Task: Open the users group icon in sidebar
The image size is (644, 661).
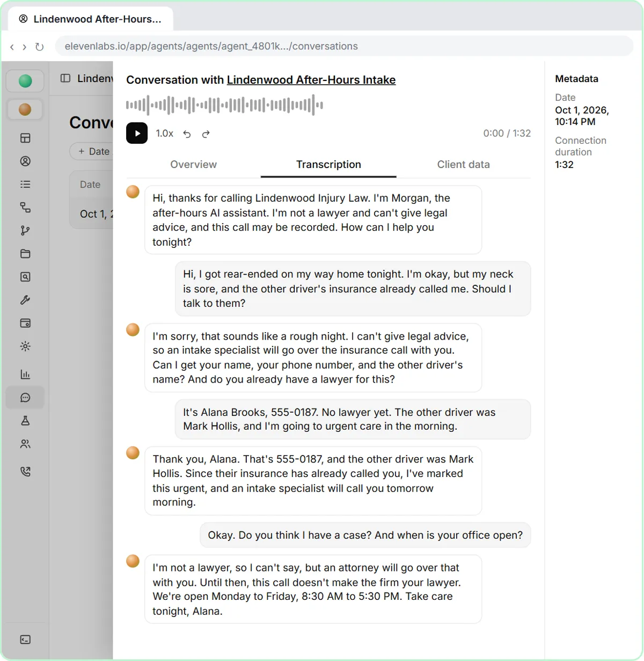Action: tap(25, 444)
